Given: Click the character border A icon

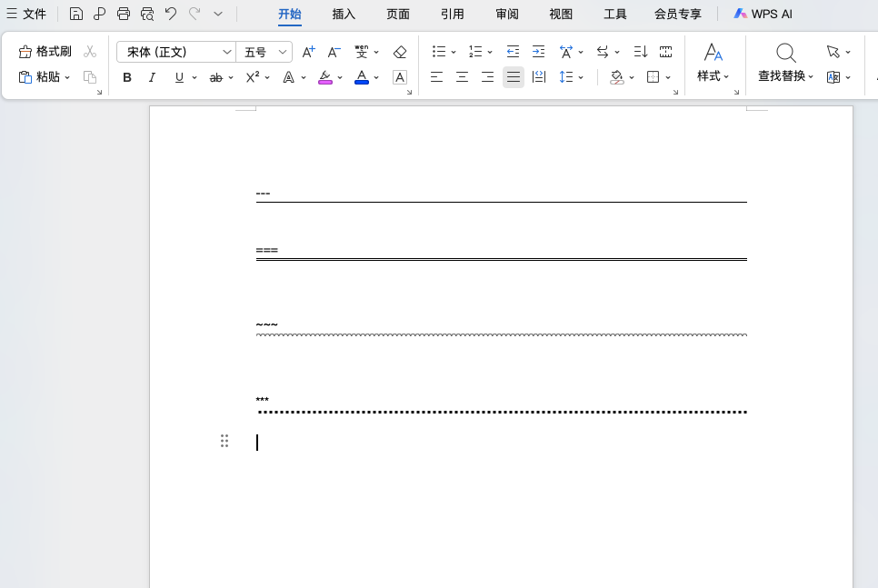Looking at the screenshot, I should pyautogui.click(x=400, y=77).
